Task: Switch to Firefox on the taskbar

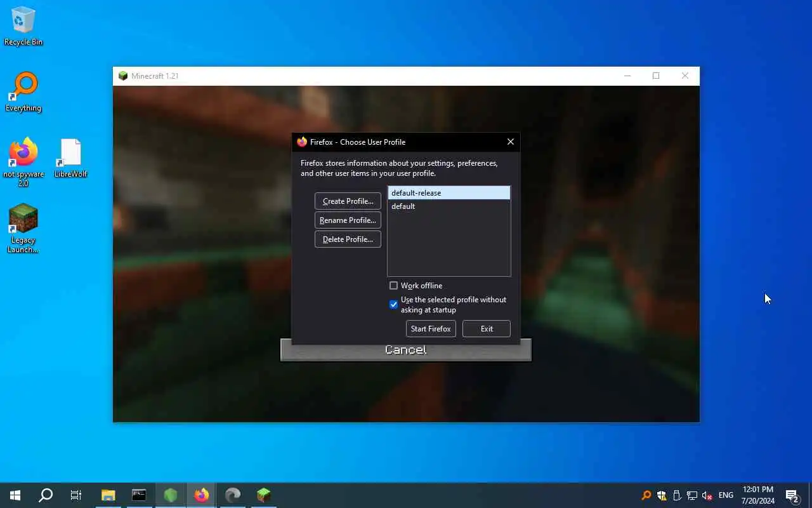Action: coord(201,495)
